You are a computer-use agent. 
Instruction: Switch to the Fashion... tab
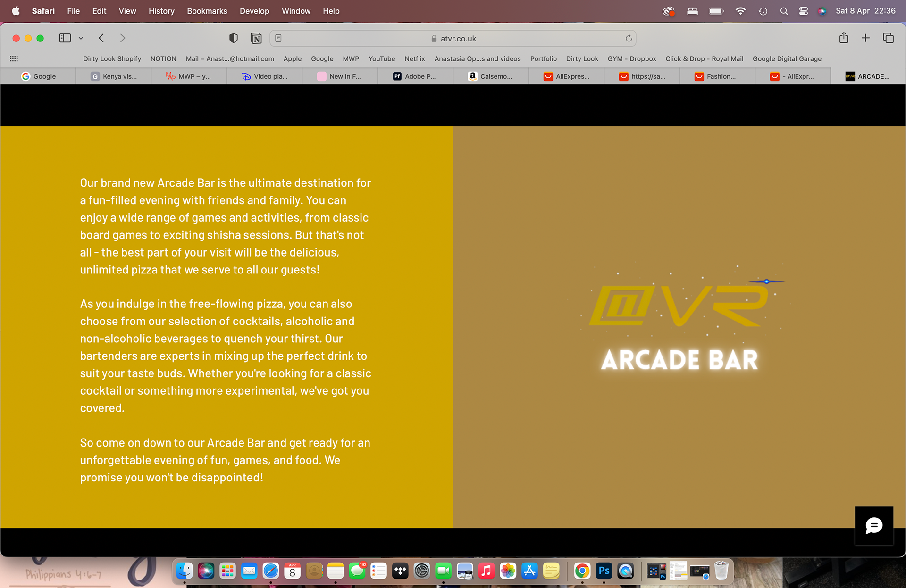point(718,76)
